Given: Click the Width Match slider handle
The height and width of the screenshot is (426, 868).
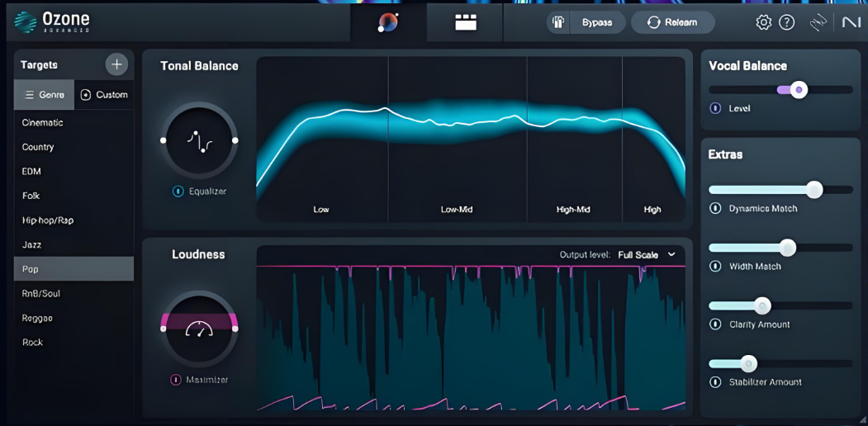Looking at the screenshot, I should click(x=788, y=248).
